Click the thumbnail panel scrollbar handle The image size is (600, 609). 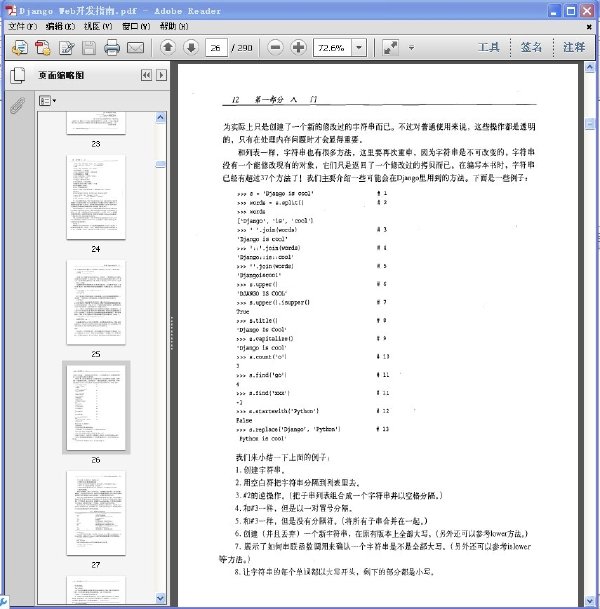(160, 165)
